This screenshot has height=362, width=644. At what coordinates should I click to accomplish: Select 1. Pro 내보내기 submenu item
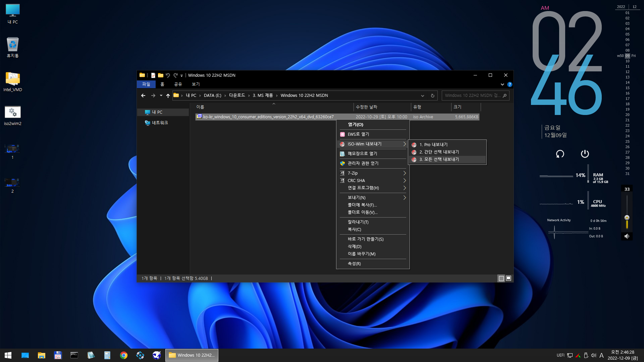[447, 145]
